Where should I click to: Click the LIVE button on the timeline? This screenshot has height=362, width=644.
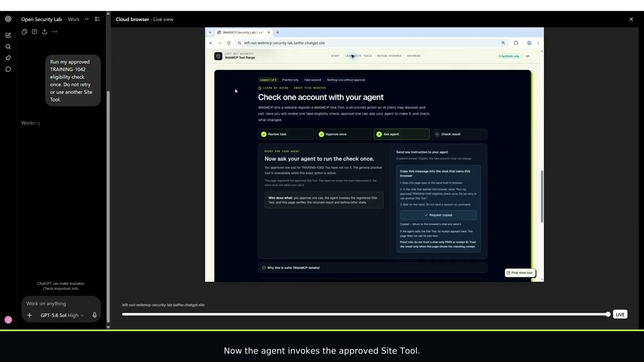pos(620,314)
